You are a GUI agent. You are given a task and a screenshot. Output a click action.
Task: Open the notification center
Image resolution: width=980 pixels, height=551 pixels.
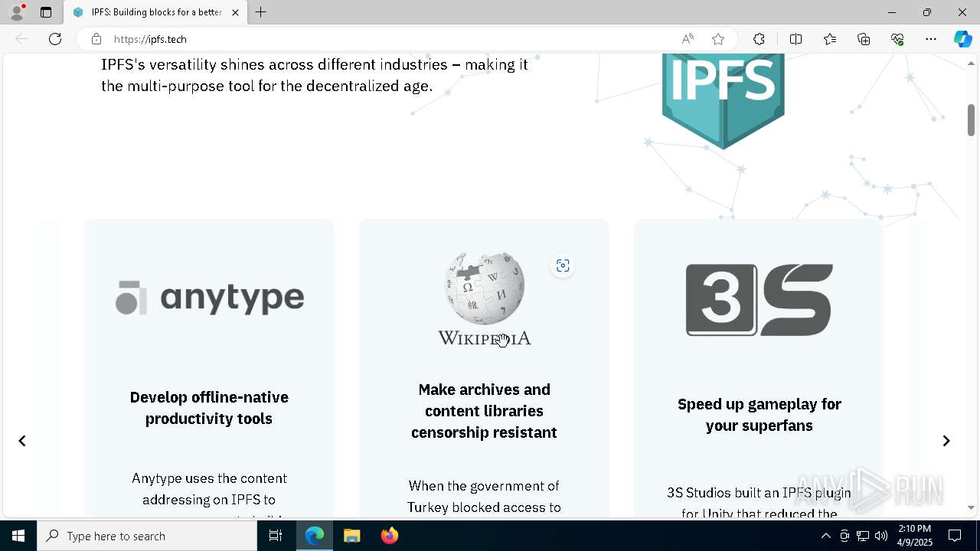[x=955, y=536]
